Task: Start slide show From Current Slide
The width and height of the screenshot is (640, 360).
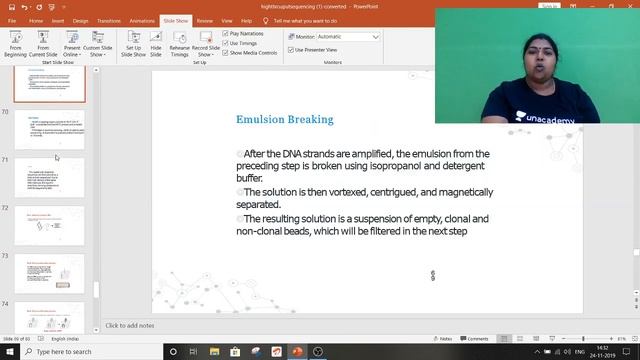Action: [43, 44]
